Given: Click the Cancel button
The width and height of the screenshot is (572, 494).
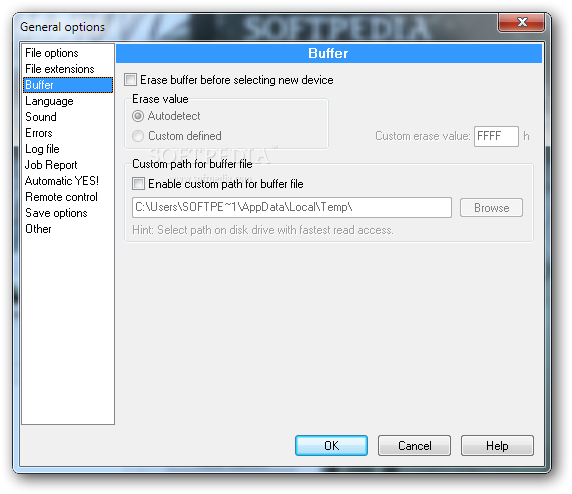Looking at the screenshot, I should (x=414, y=445).
